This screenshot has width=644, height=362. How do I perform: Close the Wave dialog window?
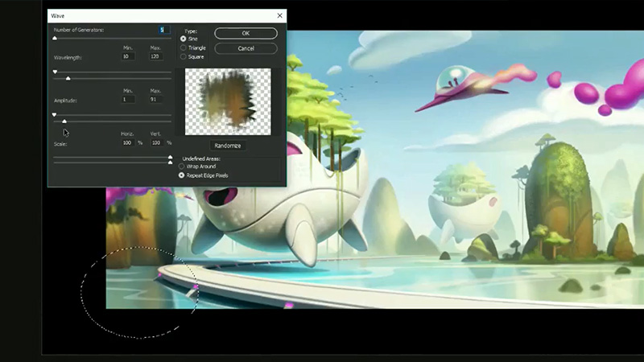pyautogui.click(x=279, y=15)
